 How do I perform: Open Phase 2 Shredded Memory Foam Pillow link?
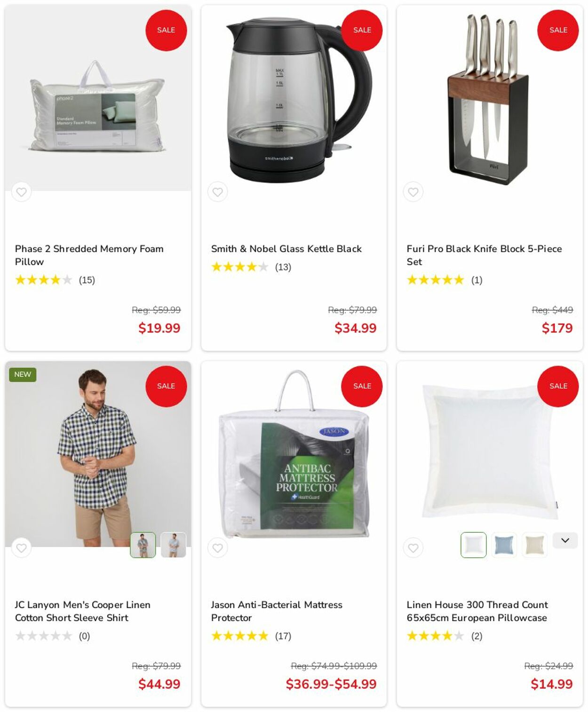point(89,255)
